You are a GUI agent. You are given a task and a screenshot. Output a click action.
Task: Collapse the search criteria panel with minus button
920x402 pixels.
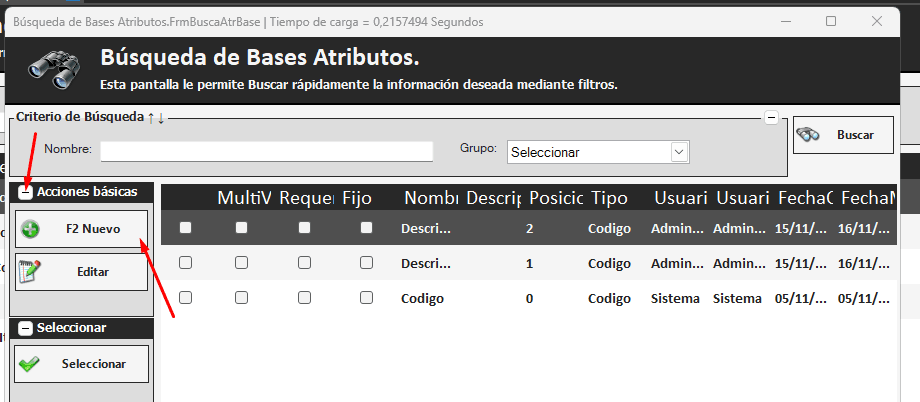[x=771, y=117]
